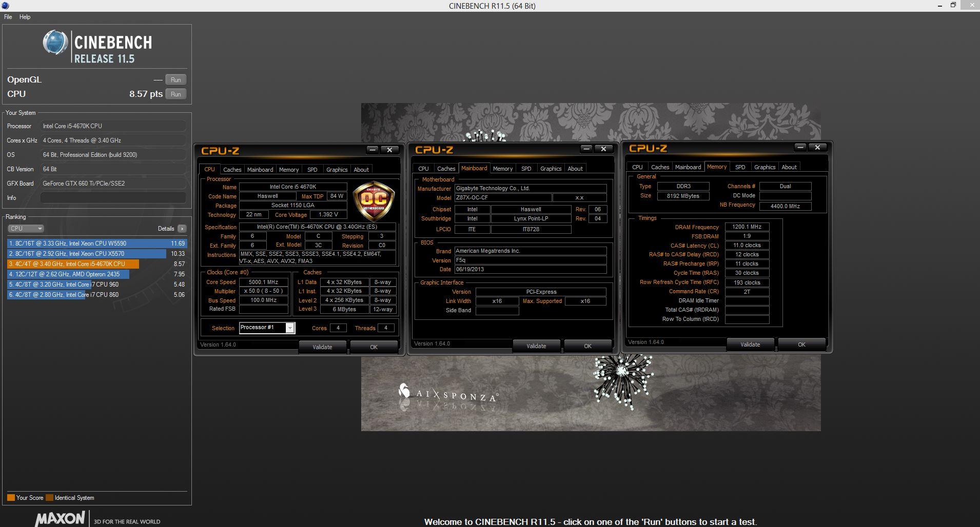Click the Details arrow icon in Ranking
This screenshot has height=527, width=980.
point(182,229)
